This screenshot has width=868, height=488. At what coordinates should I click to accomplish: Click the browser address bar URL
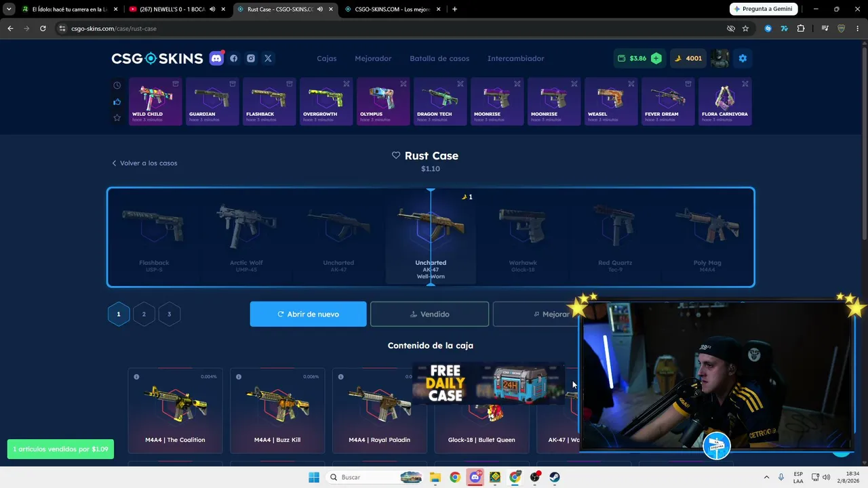(114, 28)
